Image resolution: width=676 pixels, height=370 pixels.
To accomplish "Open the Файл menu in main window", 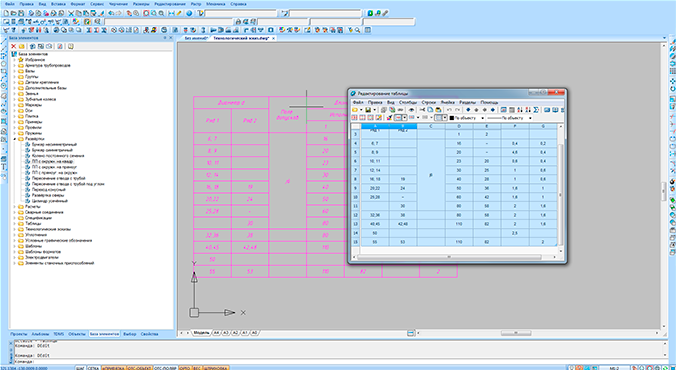I will tap(9, 3).
